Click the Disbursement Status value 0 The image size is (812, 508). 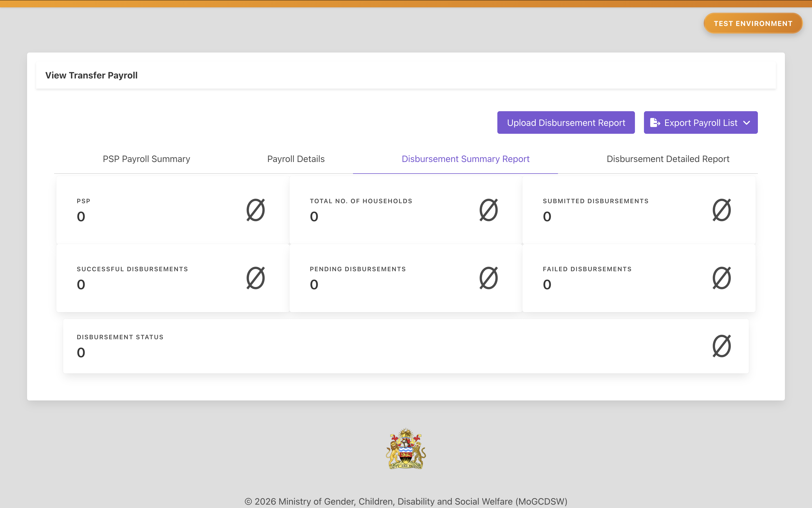pos(81,352)
